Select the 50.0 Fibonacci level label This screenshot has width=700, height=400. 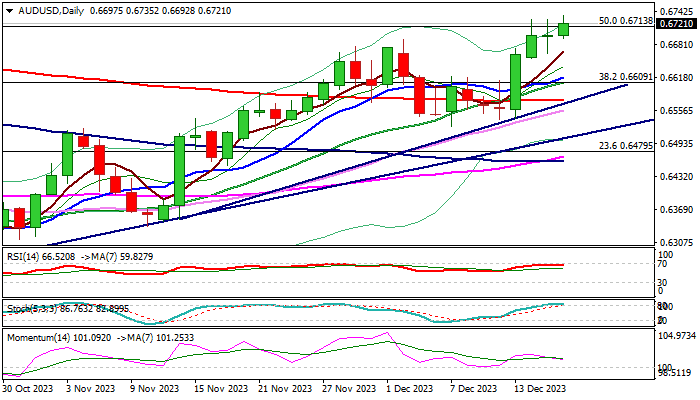coord(625,20)
